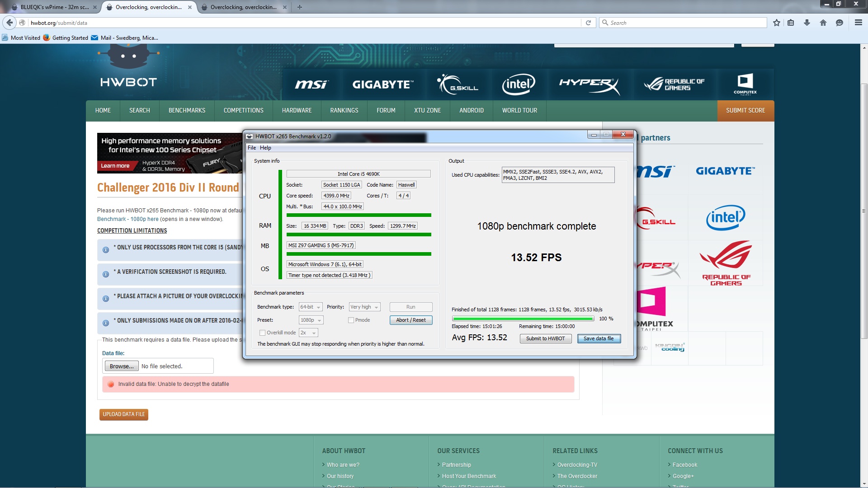Click the GIGABYTE logo in partners panel

[x=725, y=171]
